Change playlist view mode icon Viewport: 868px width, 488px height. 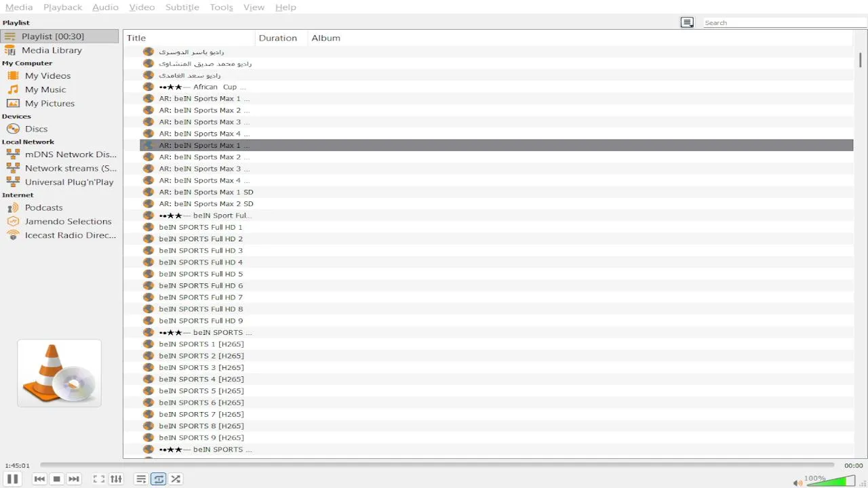point(687,22)
